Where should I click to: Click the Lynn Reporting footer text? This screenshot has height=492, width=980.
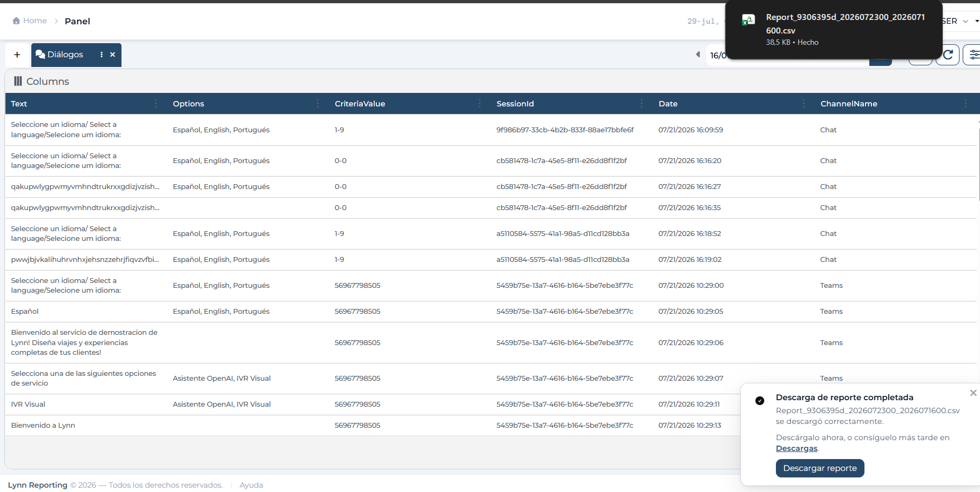[x=38, y=485]
